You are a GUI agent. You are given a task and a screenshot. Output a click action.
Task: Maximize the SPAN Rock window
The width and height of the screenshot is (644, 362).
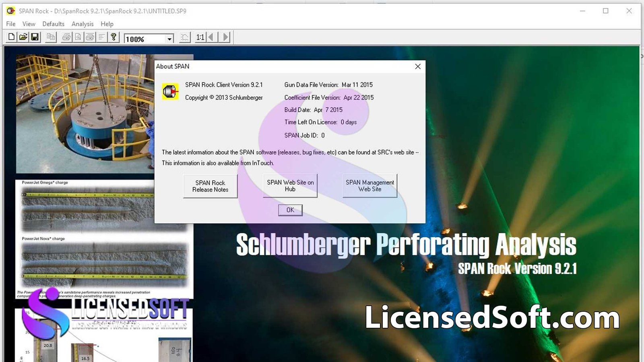(605, 11)
